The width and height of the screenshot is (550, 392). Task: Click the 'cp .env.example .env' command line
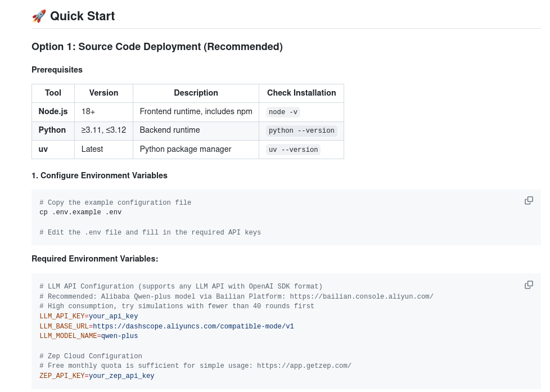point(80,213)
